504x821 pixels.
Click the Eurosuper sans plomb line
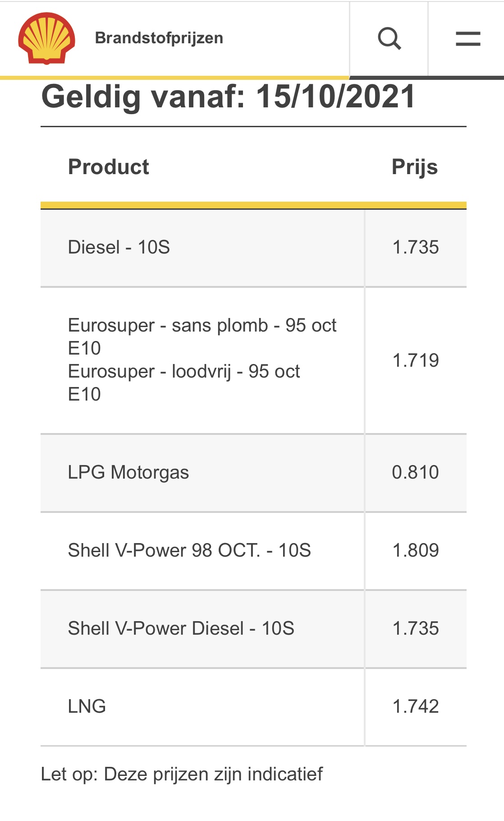202,326
